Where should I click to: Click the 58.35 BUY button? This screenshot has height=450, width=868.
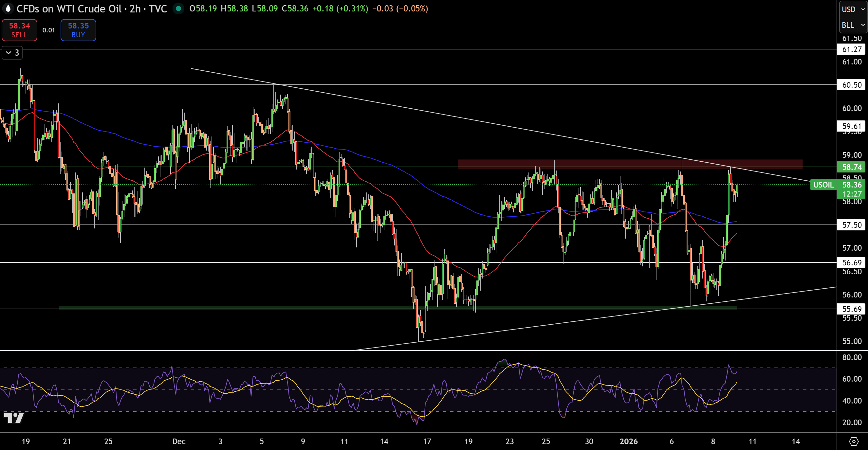78,30
